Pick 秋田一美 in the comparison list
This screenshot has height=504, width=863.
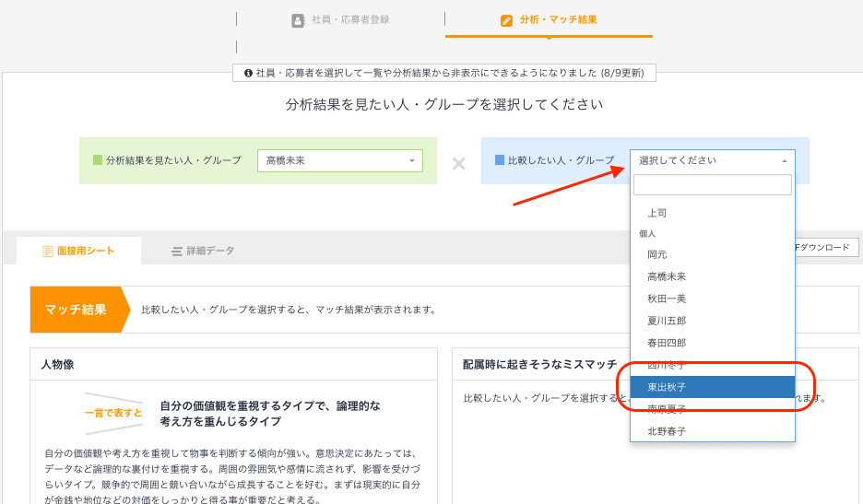tap(667, 299)
